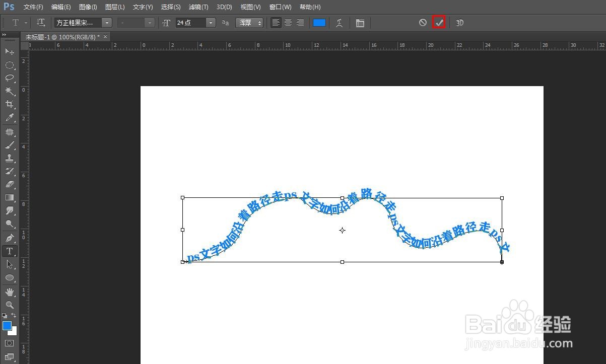Select the Eraser tool
The height and width of the screenshot is (364, 606).
point(9,184)
